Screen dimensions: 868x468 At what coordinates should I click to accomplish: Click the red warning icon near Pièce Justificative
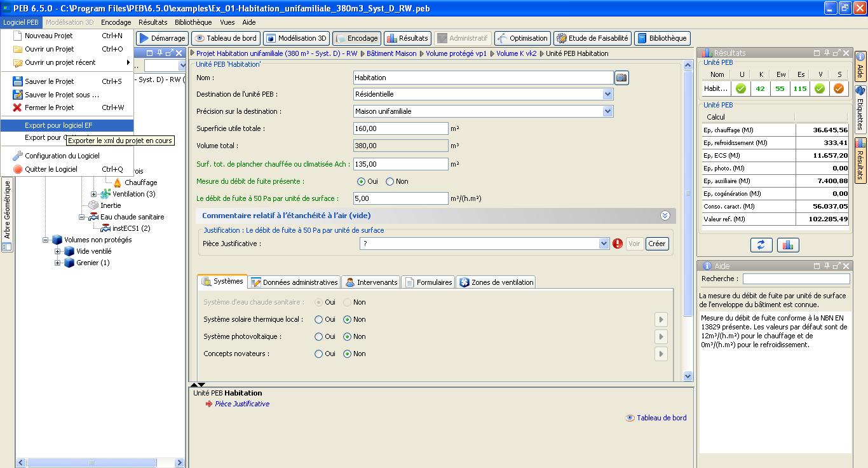click(618, 244)
